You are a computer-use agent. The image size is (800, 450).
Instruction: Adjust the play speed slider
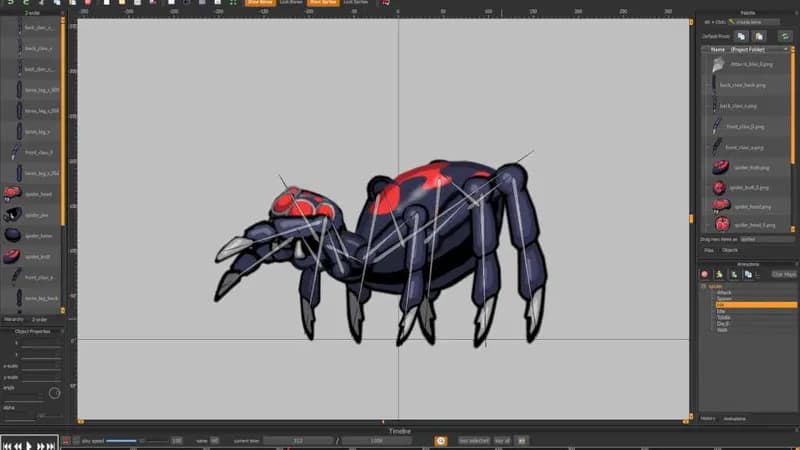(137, 441)
